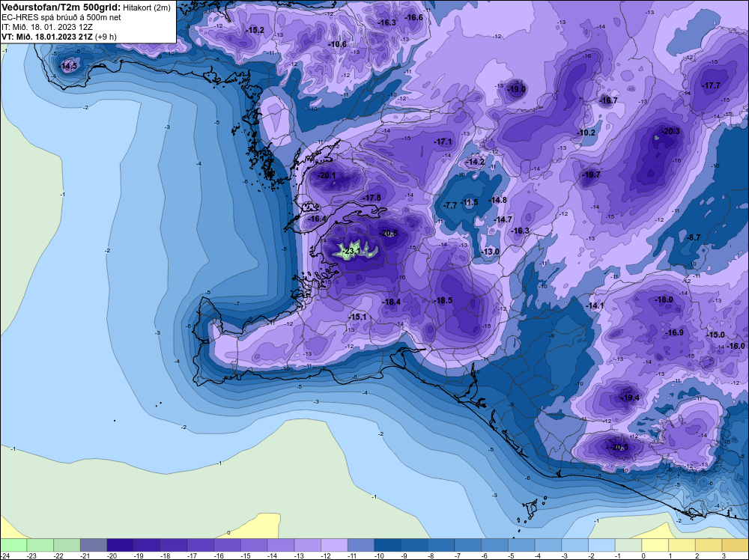Screen dimensions: 749x560
Task: Click the -14.5 temperature label
Action: click(x=68, y=66)
